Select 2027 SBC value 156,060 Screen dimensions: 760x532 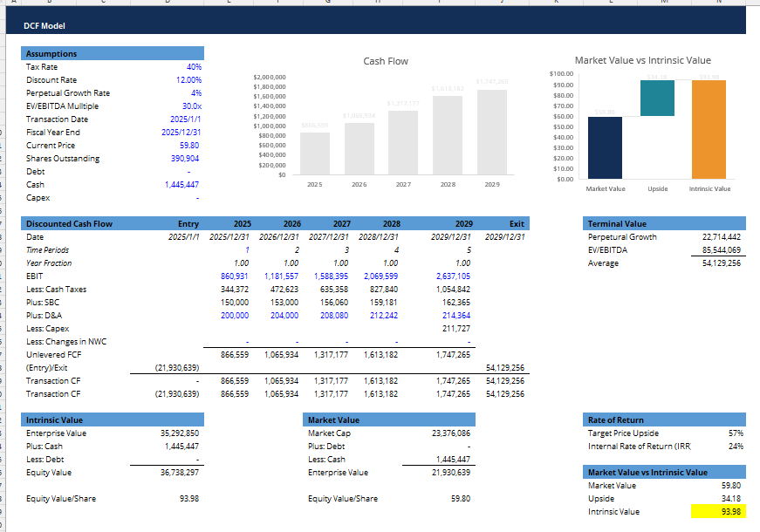[x=334, y=303]
